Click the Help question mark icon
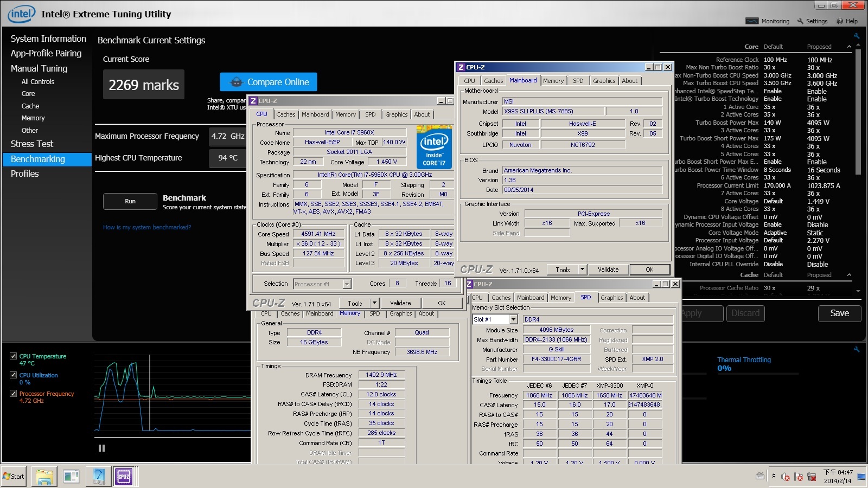The width and height of the screenshot is (868, 488). 840,21
